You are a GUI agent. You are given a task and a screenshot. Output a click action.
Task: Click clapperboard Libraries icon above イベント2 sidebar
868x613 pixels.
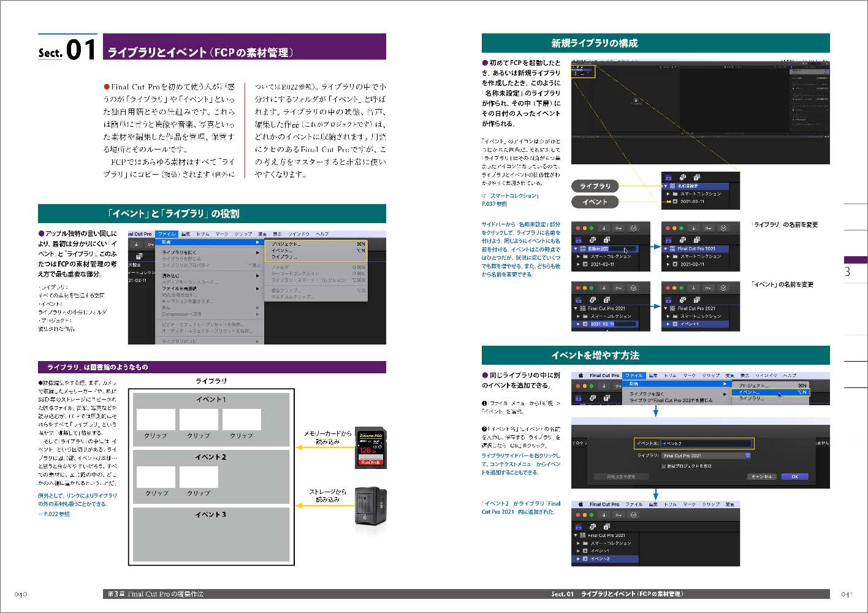click(579, 527)
